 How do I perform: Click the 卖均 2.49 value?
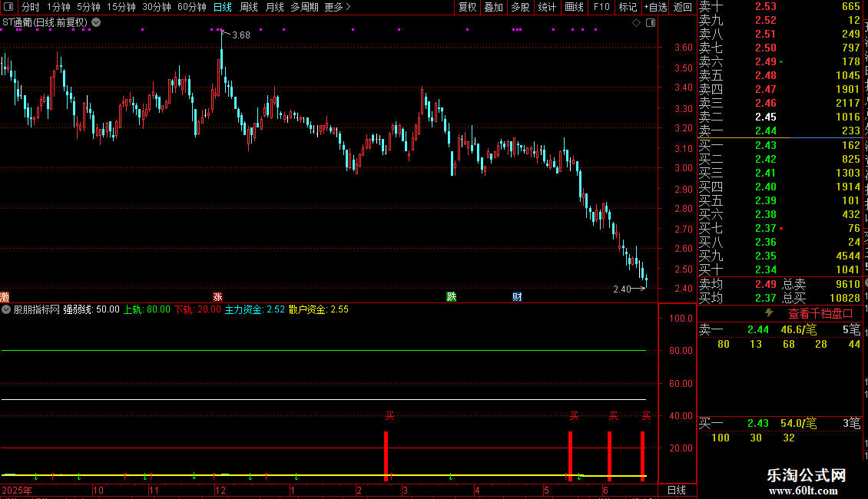tap(766, 284)
